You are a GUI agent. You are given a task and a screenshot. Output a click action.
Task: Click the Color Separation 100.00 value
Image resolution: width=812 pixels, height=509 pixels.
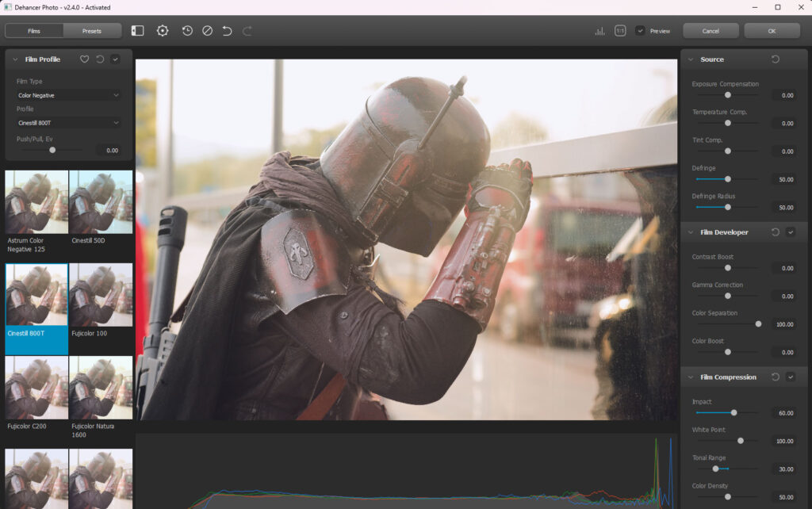click(784, 324)
